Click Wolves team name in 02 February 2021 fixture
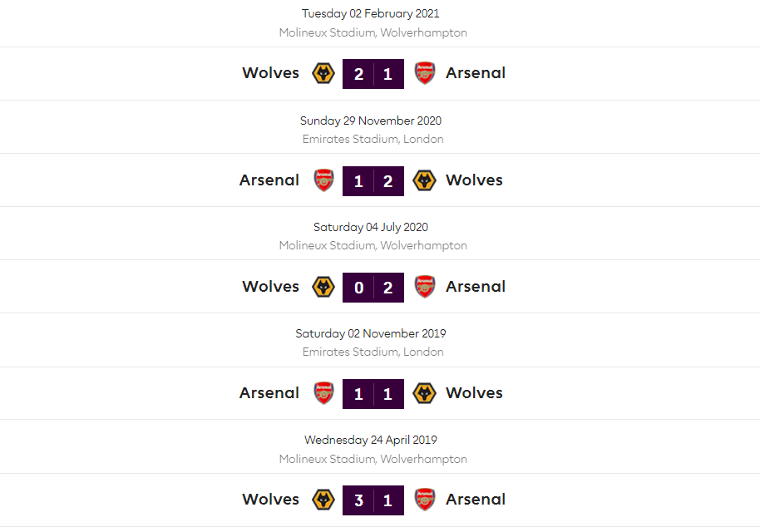Viewport: 760px width, 532px height. [270, 73]
